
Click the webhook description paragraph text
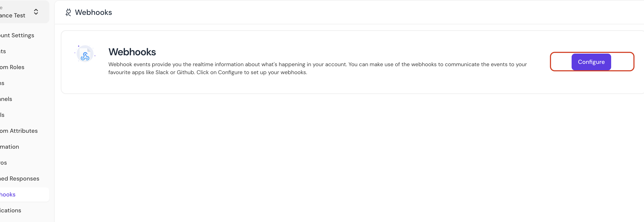(317, 68)
